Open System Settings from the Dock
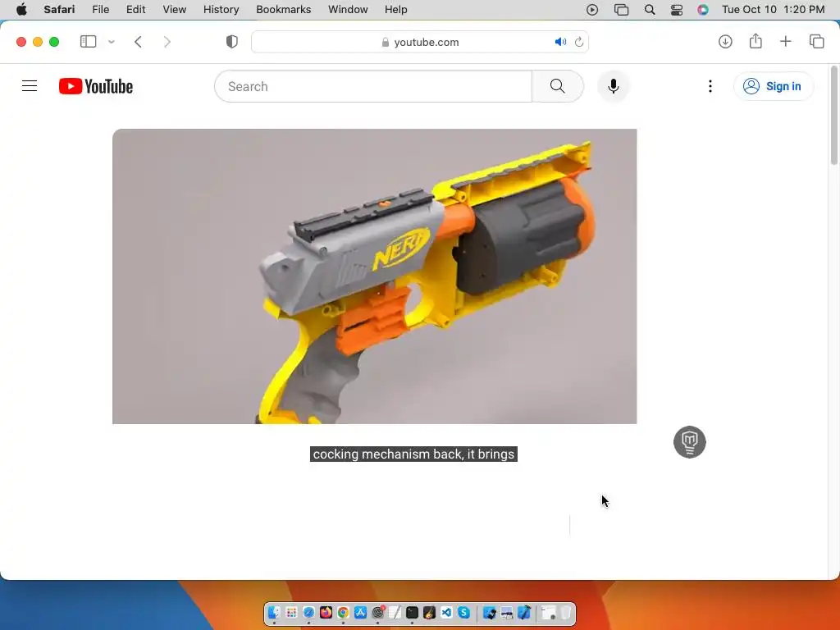The height and width of the screenshot is (630, 840). (377, 612)
